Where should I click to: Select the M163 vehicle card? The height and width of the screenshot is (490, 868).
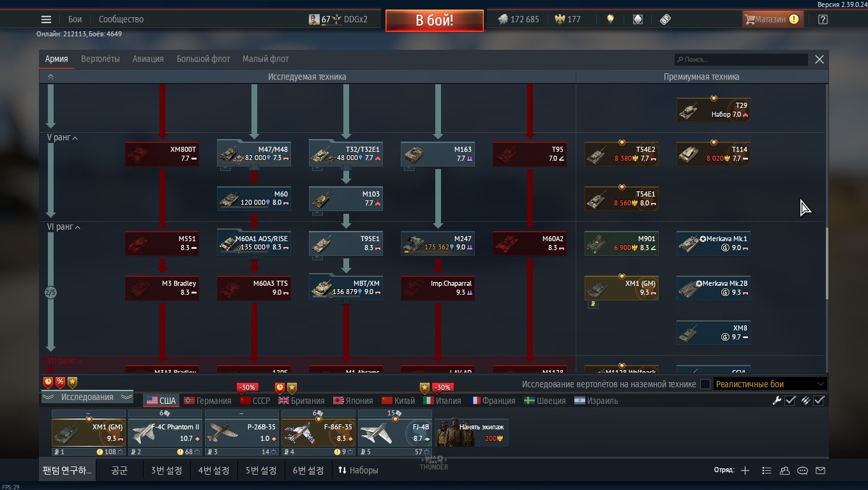pyautogui.click(x=438, y=154)
